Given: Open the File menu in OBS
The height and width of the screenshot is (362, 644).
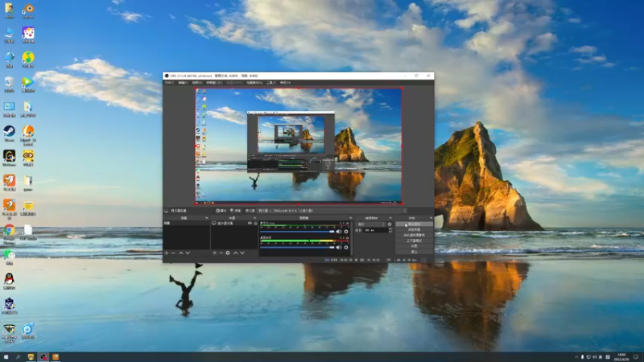Looking at the screenshot, I should click(x=169, y=83).
